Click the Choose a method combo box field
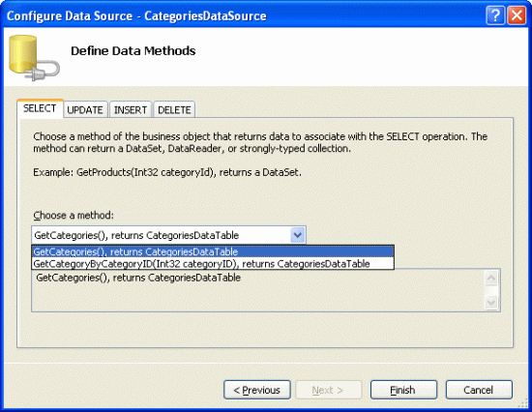The height and width of the screenshot is (412, 532). 168,235
